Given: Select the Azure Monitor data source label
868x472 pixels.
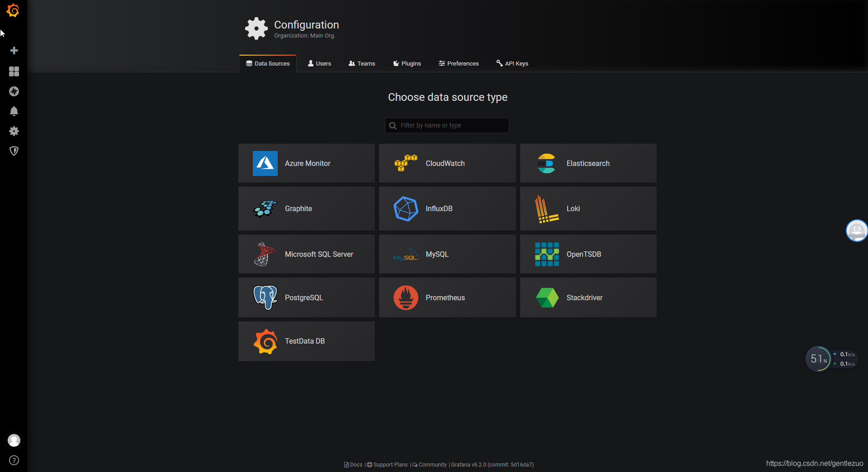Looking at the screenshot, I should coord(308,164).
